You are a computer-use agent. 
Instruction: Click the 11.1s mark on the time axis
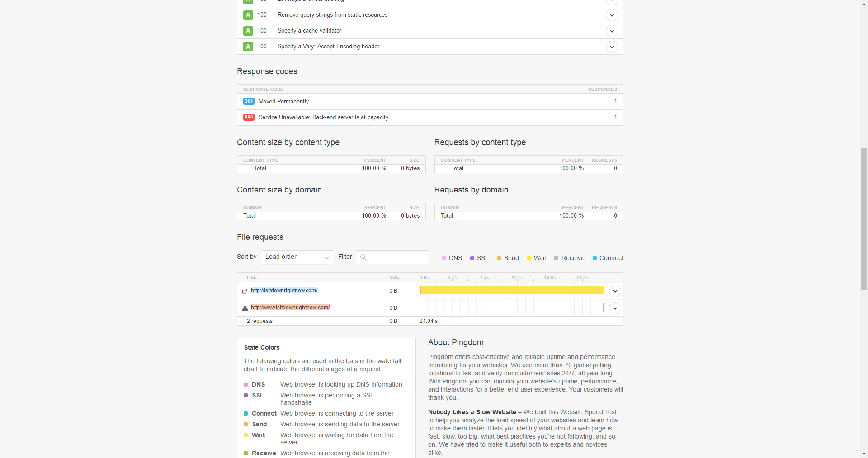517,278
